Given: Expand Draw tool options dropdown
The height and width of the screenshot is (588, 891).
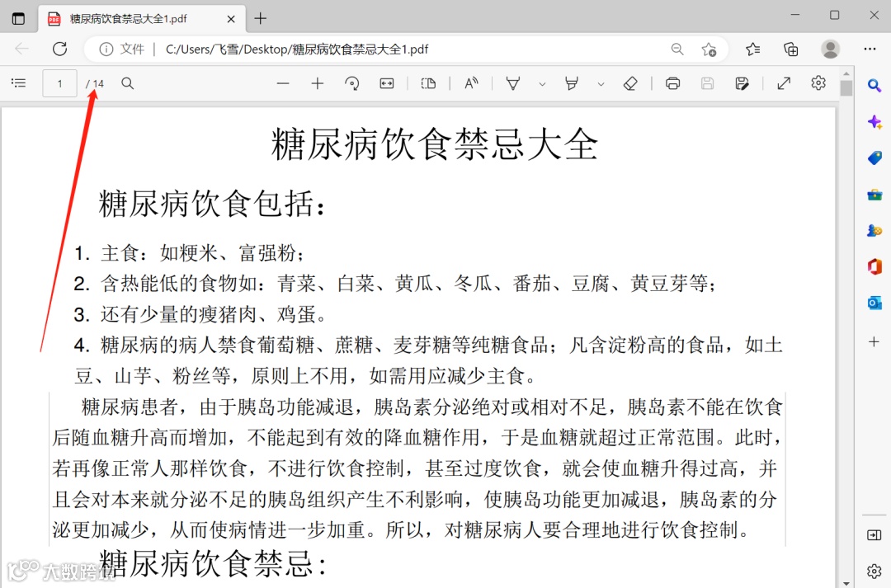Looking at the screenshot, I should click(542, 84).
